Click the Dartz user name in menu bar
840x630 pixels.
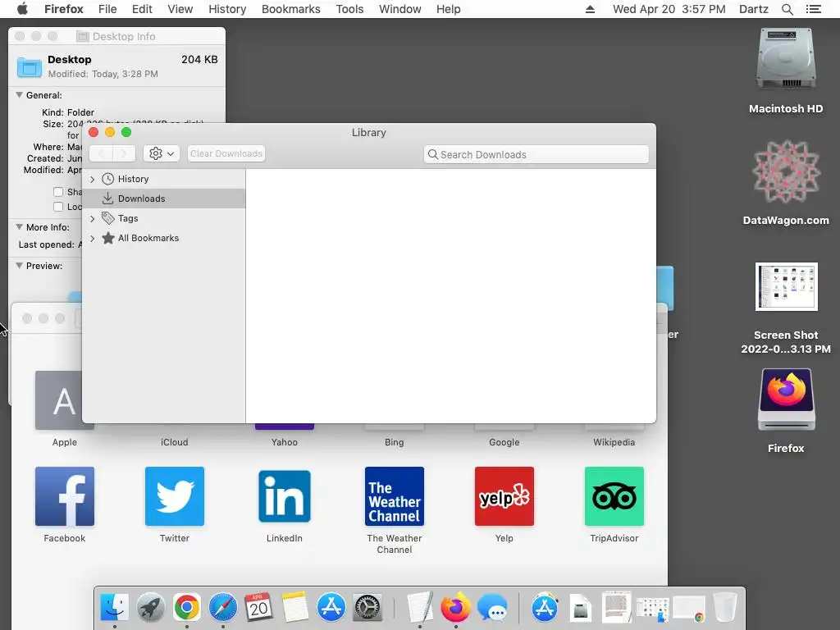click(753, 9)
